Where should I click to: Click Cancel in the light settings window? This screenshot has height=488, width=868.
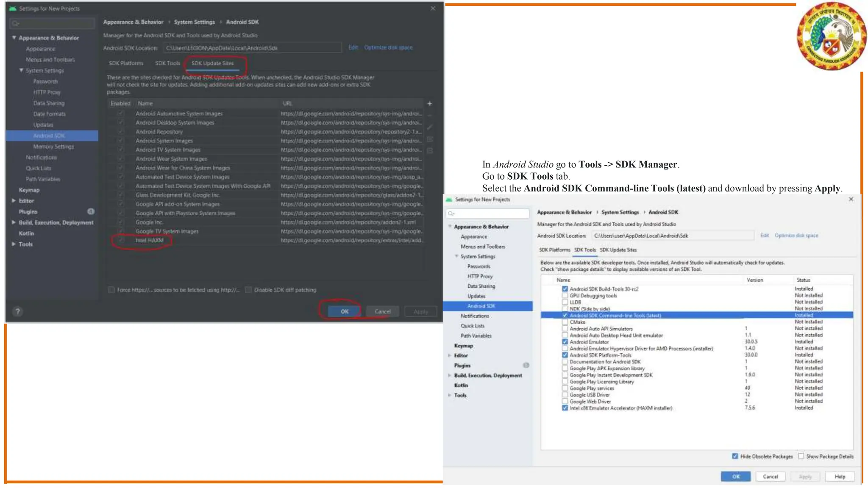770,477
